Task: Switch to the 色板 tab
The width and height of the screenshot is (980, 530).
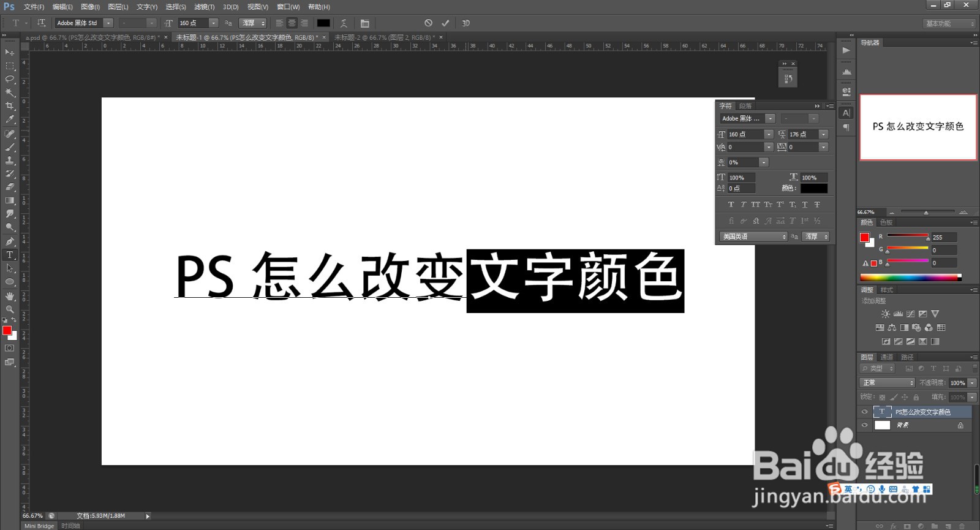Action: click(x=886, y=222)
